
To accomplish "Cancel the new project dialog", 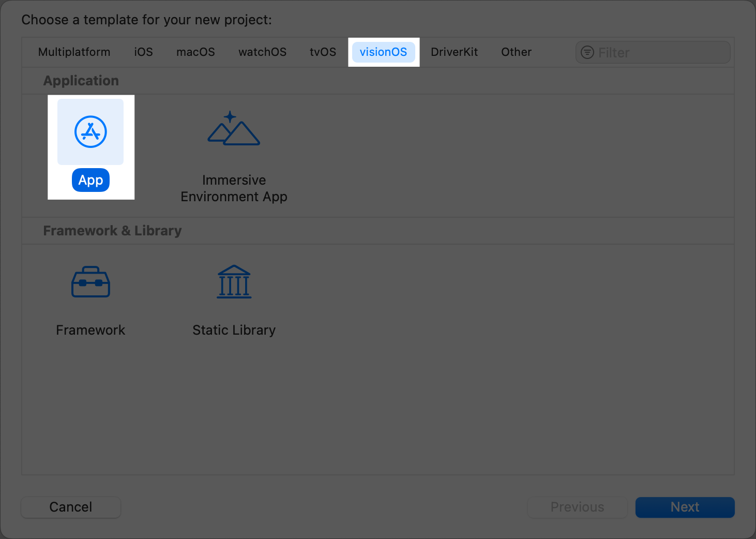I will [x=70, y=507].
